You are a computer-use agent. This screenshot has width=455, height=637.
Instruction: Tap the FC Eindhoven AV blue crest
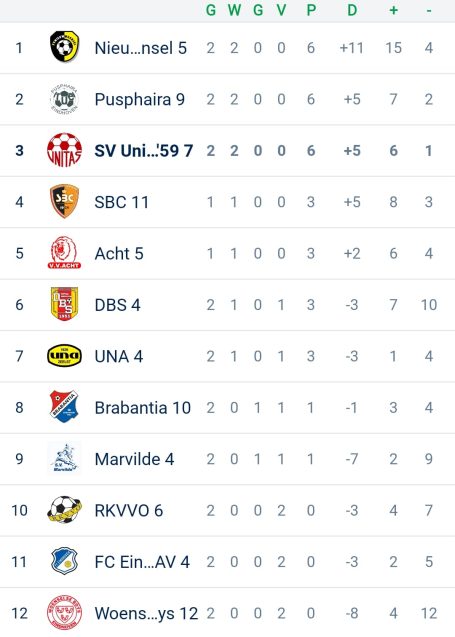[x=64, y=561]
